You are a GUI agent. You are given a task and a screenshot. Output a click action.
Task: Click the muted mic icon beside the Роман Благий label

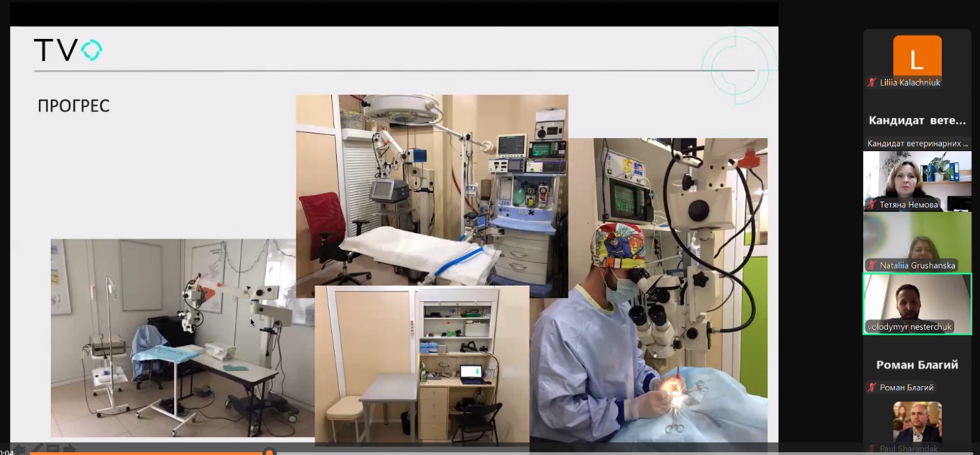pyautogui.click(x=871, y=388)
